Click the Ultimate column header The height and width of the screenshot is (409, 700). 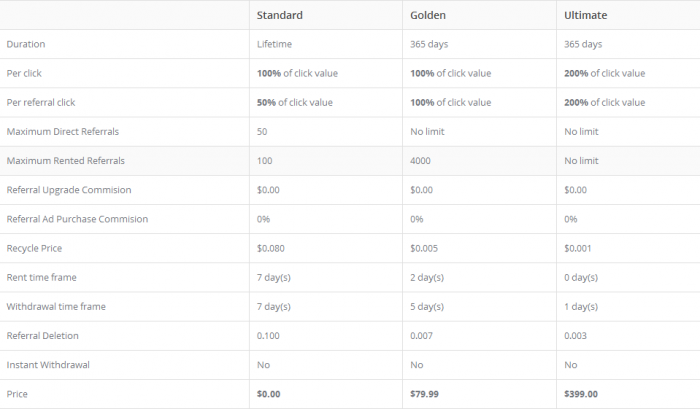(585, 15)
